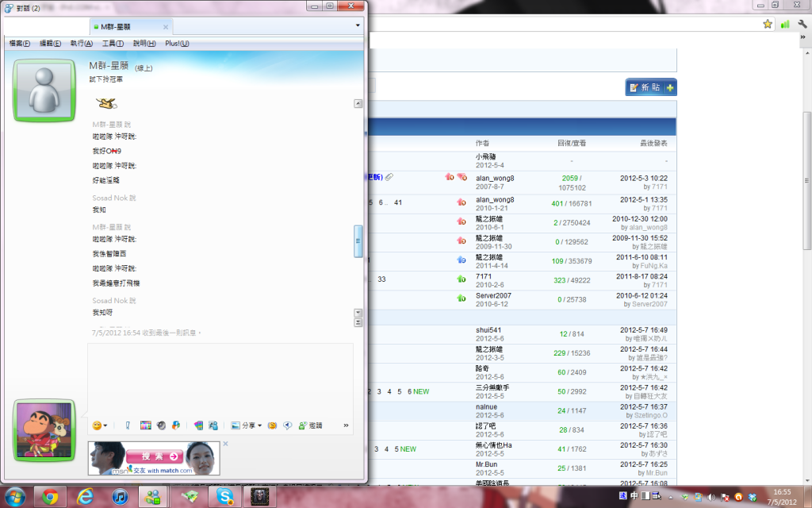Click the chat history scrollbar thumb
The height and width of the screenshot is (508, 812).
pyautogui.click(x=358, y=241)
